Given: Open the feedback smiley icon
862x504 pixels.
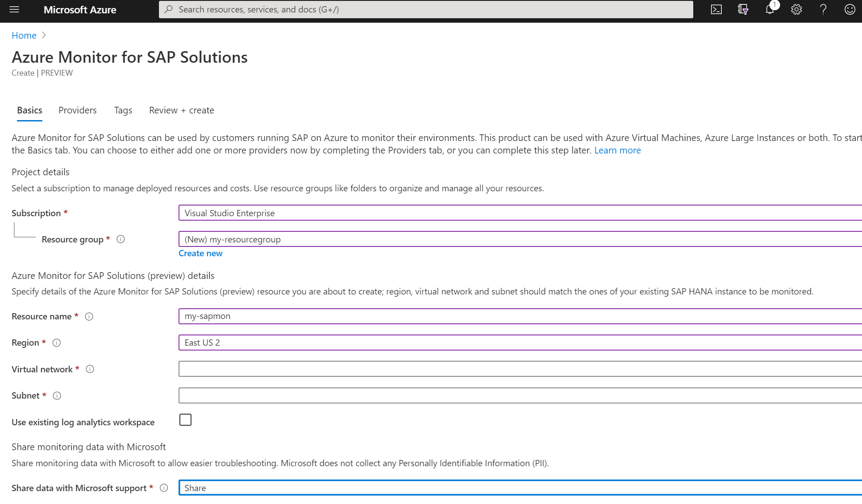Looking at the screenshot, I should point(850,9).
